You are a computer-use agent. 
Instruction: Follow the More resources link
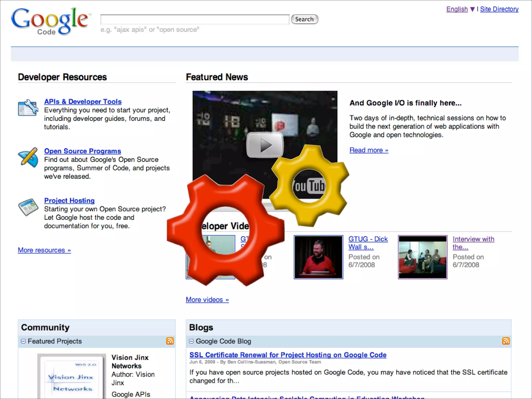tap(44, 250)
